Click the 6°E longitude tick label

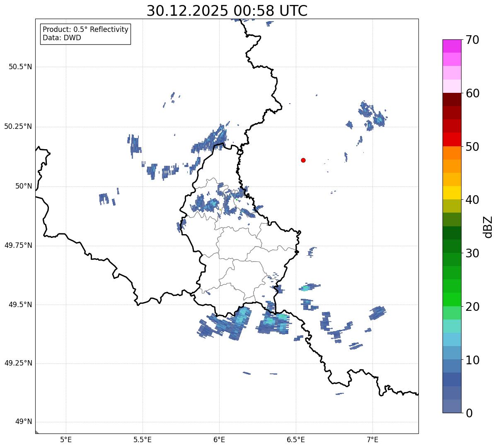[x=219, y=439]
